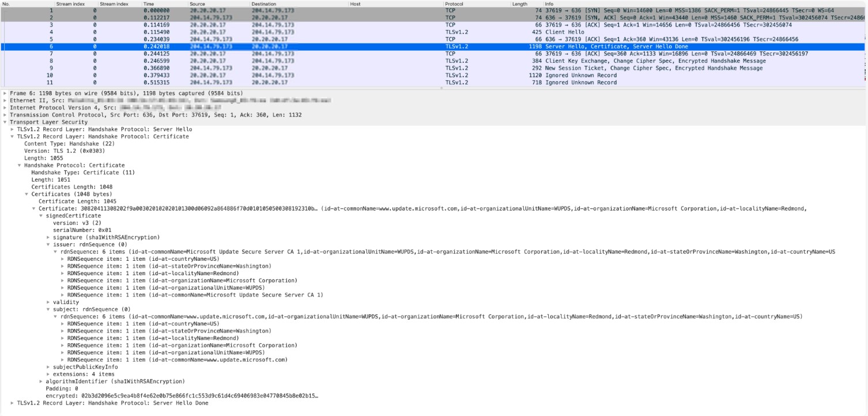The width and height of the screenshot is (868, 416).
Task: Select packet 1 with the SYN info
Action: click(x=433, y=10)
